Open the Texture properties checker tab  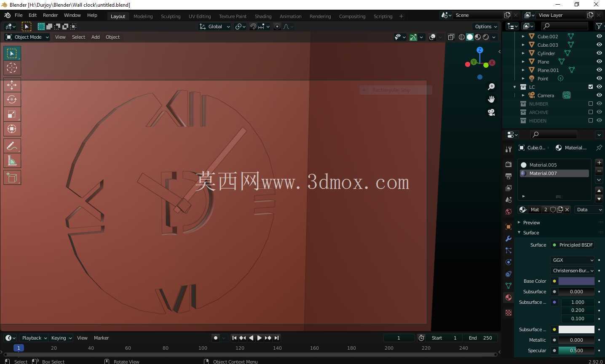coord(509,313)
